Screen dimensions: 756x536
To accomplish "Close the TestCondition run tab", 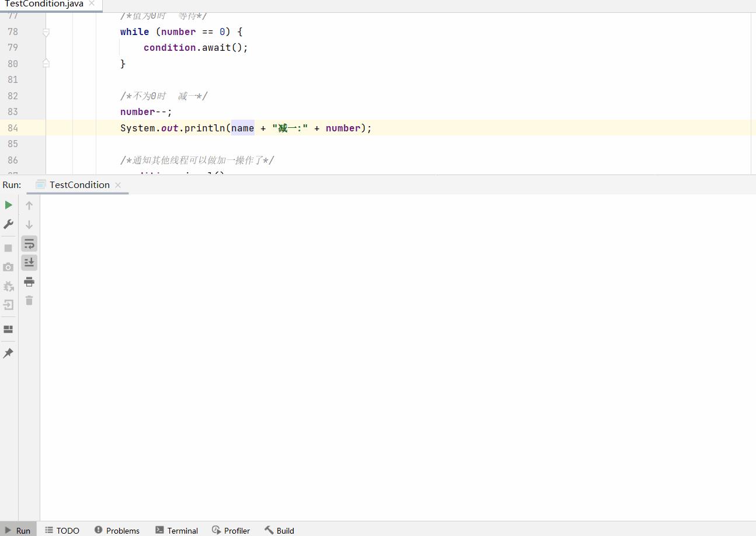I will [118, 185].
